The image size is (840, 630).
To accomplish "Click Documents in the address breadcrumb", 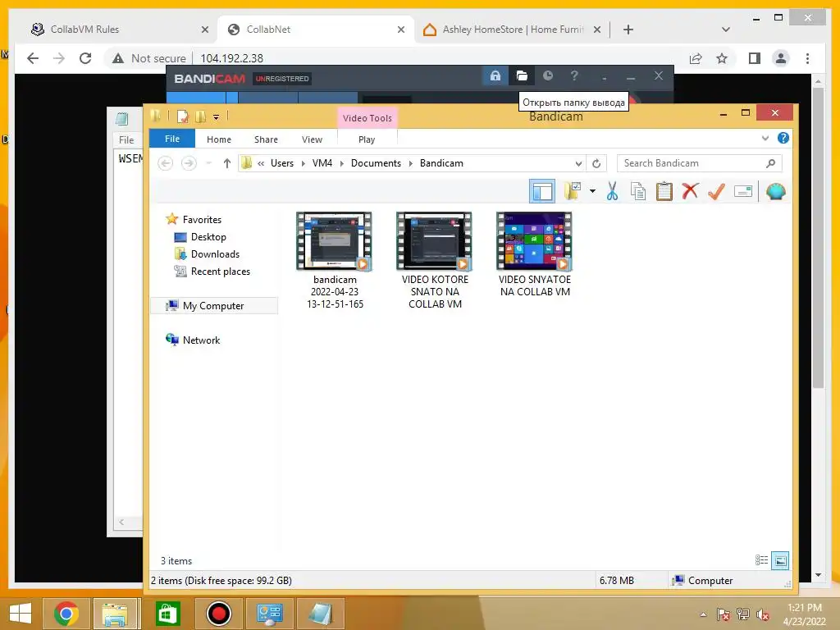I will 376,163.
